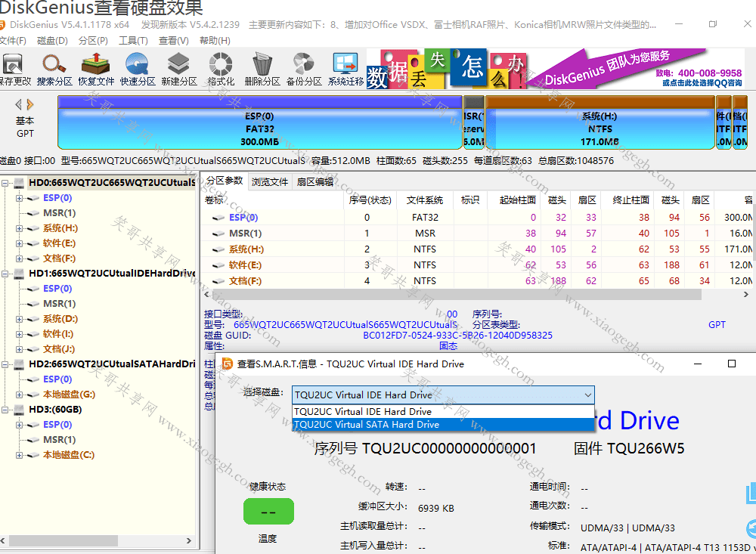This screenshot has height=554, width=756.
Task: Click the ESP(0) FAT32 partition bar
Action: pos(260,122)
